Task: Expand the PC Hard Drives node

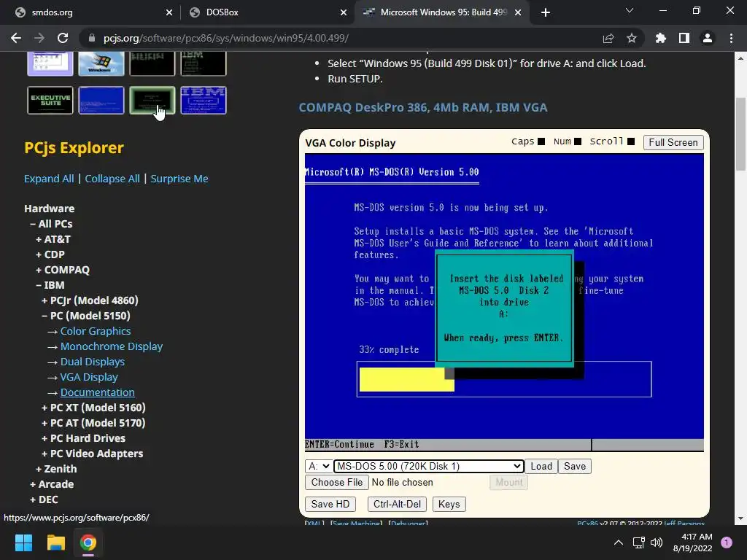Action: pos(83,438)
